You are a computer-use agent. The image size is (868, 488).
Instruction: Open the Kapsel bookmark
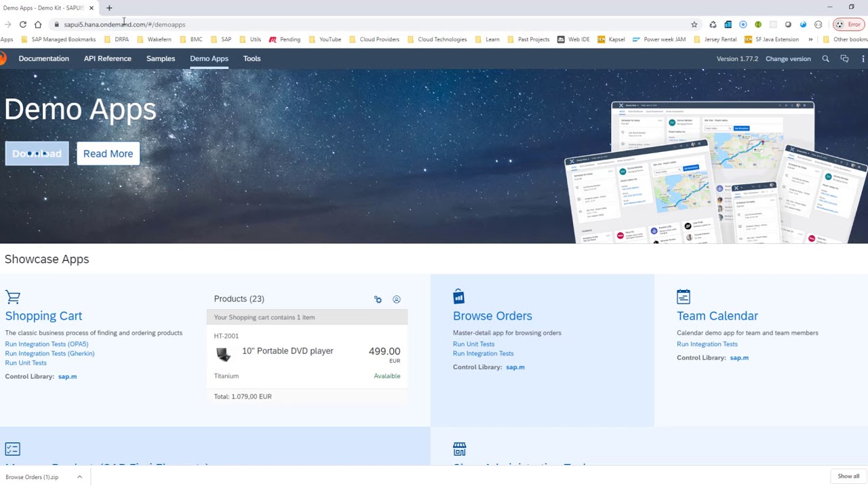coord(612,39)
